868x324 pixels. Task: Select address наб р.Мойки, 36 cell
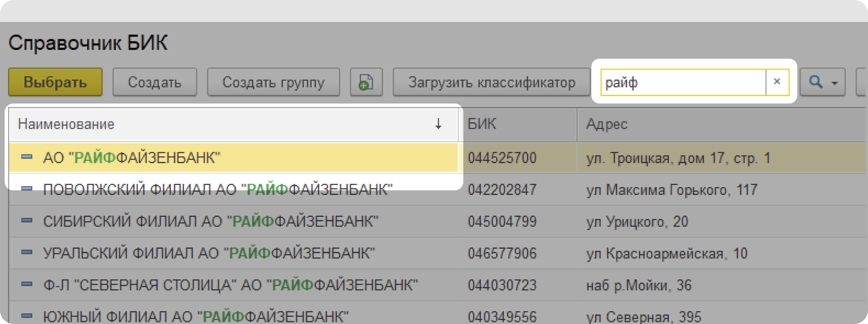638,285
